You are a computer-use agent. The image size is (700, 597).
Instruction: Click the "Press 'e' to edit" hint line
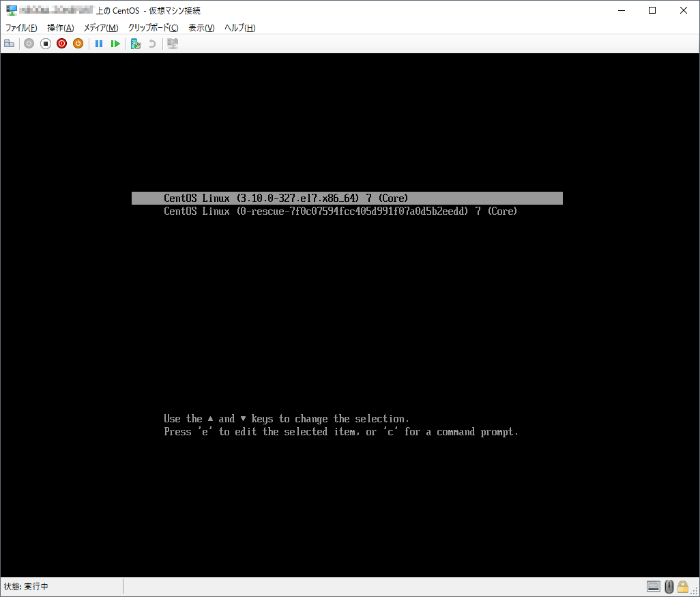point(341,432)
